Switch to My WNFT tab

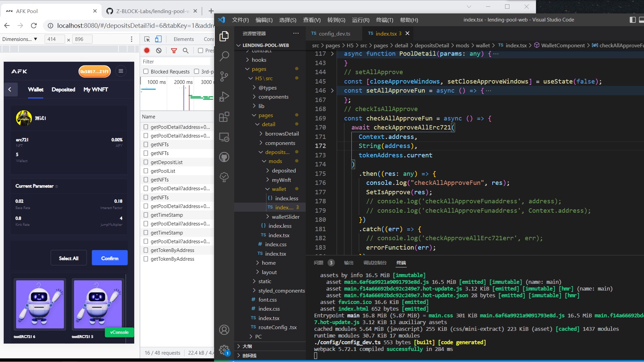point(96,90)
